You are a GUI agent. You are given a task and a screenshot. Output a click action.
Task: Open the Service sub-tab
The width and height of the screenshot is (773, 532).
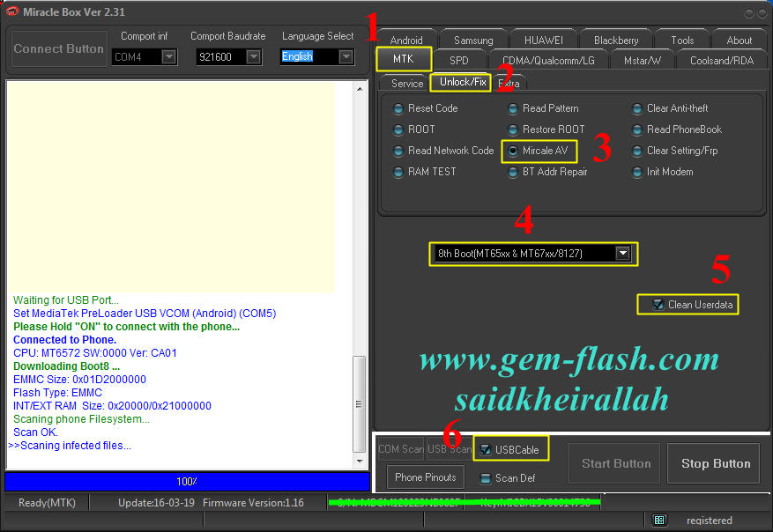pos(407,84)
